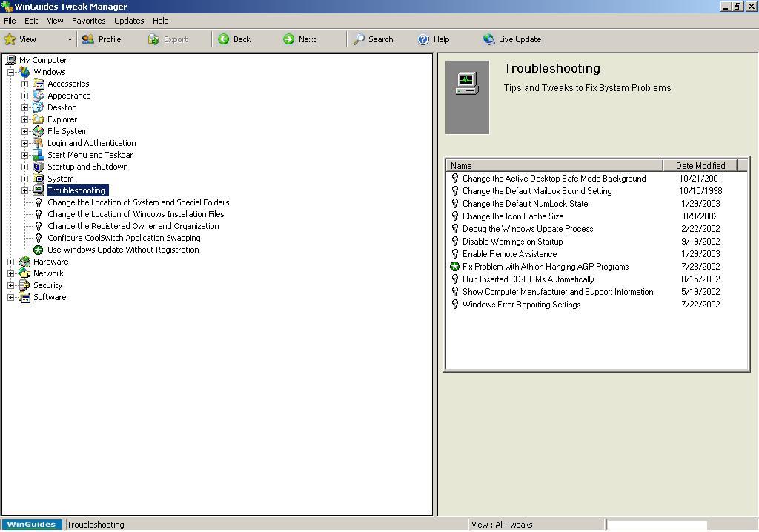Image resolution: width=759 pixels, height=532 pixels.
Task: Expand the Startup and Shutdown node
Action: pyautogui.click(x=24, y=167)
